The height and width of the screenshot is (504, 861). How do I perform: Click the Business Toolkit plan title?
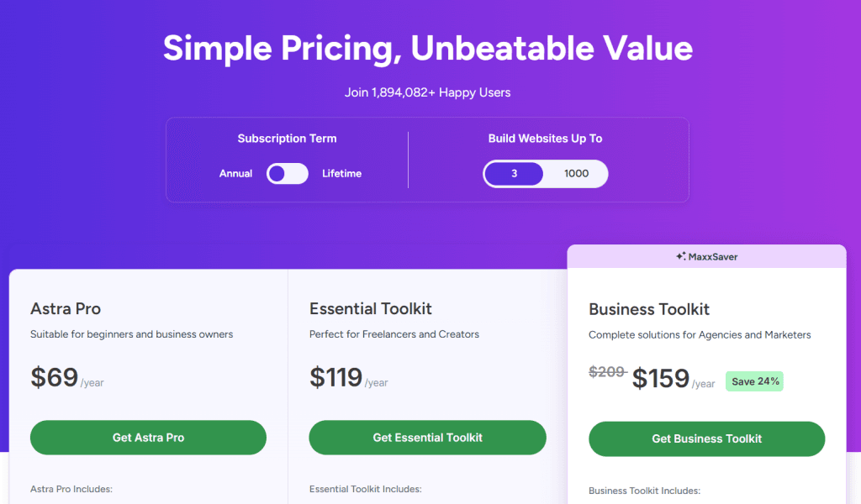(649, 309)
